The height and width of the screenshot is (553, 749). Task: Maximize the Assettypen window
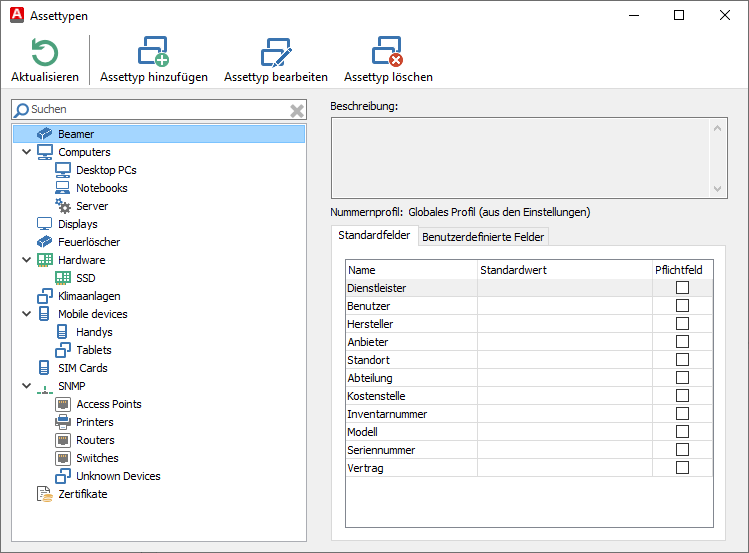click(679, 15)
